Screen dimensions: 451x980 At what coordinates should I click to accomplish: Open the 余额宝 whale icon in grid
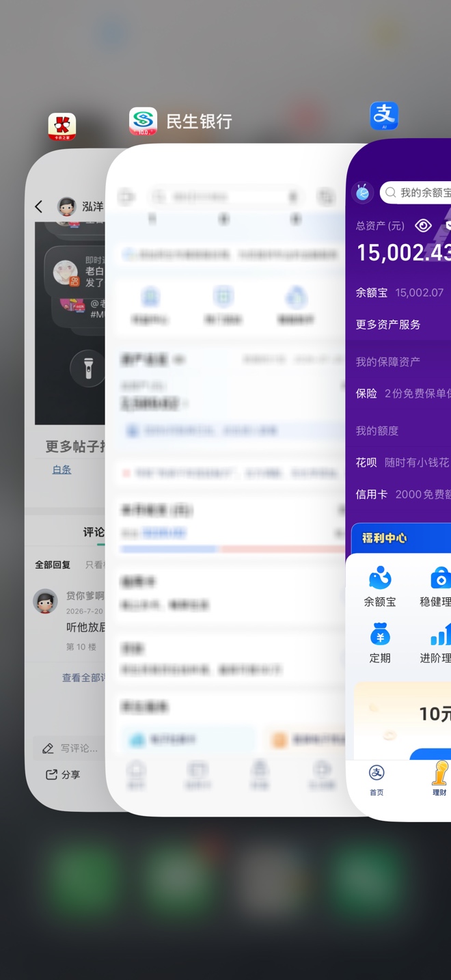[380, 578]
